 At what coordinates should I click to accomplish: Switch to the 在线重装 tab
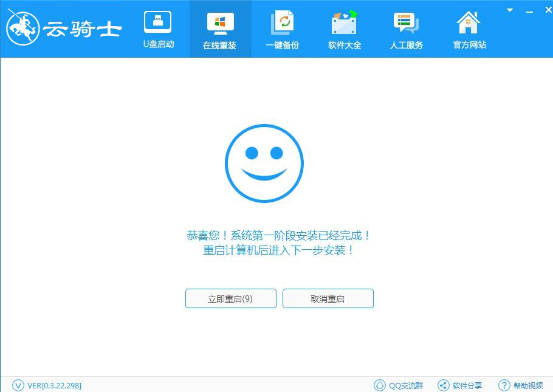pyautogui.click(x=219, y=29)
